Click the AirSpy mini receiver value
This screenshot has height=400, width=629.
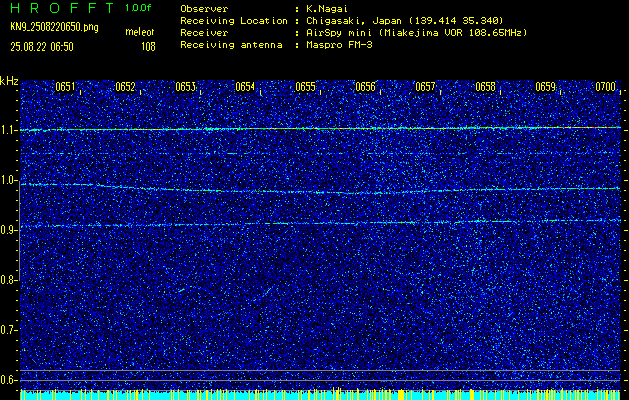click(x=417, y=33)
